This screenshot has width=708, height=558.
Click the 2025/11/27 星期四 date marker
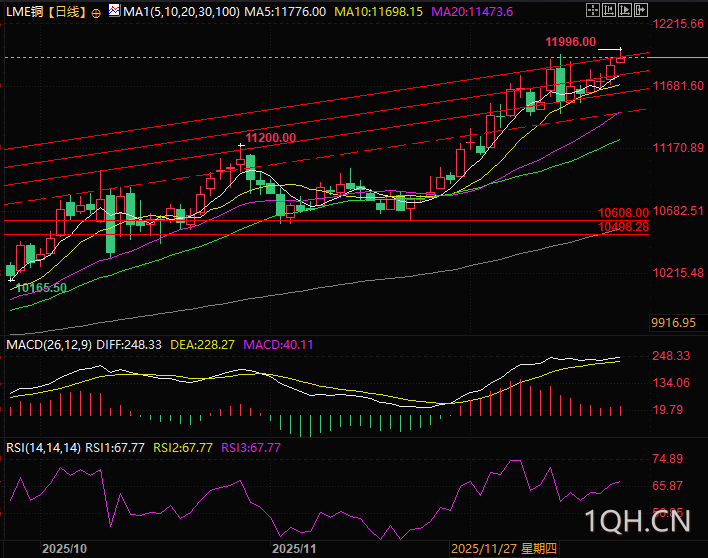504,549
